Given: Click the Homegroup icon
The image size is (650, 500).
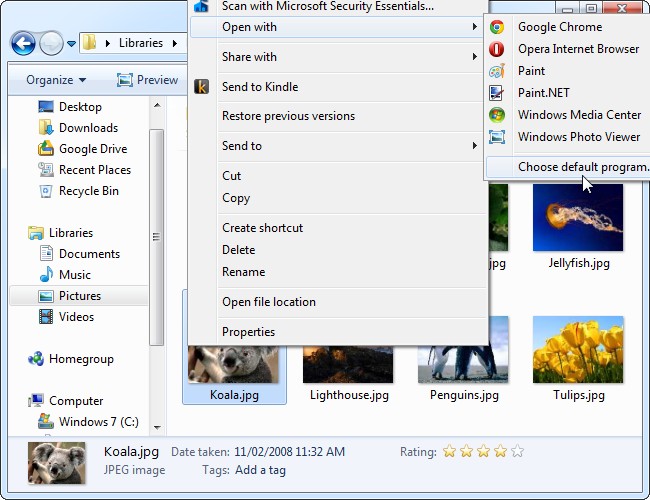Looking at the screenshot, I should coord(36,359).
